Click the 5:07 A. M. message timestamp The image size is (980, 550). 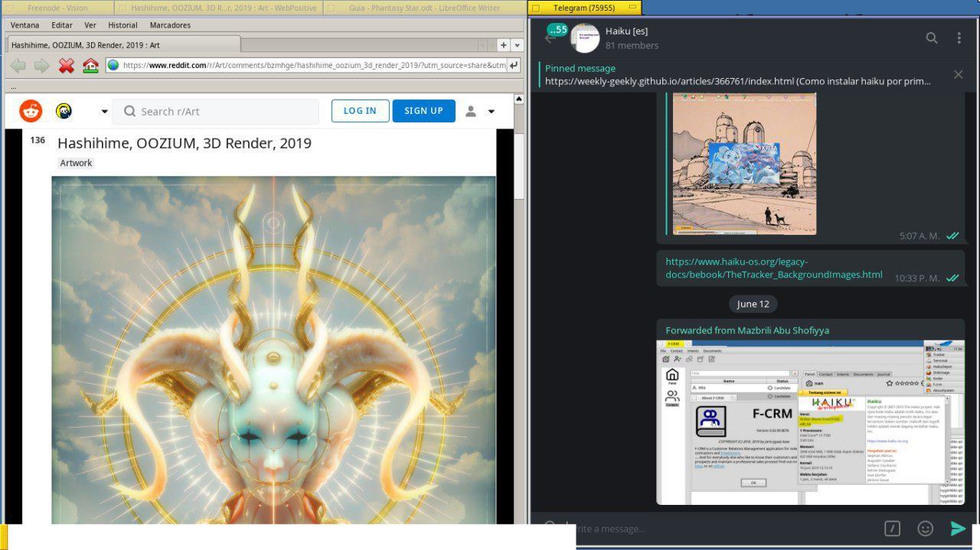coord(920,236)
